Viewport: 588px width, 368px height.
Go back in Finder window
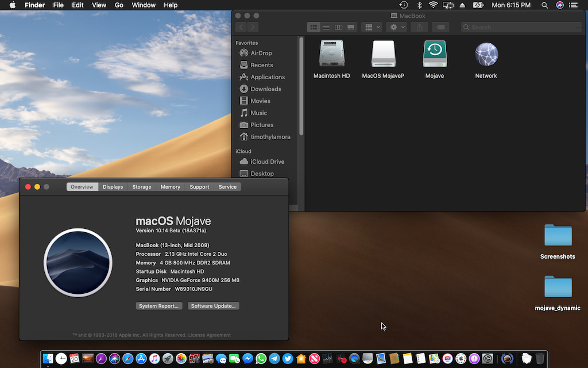pos(241,27)
